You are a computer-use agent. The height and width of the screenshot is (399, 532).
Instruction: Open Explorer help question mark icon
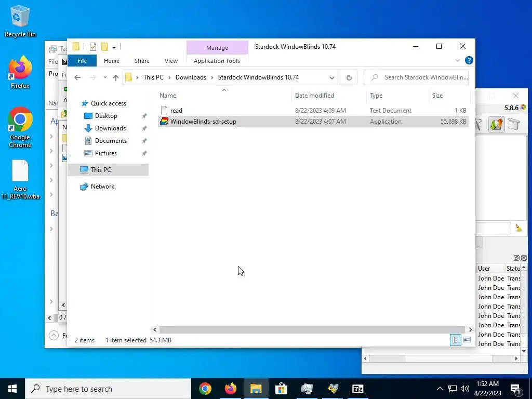point(469,60)
